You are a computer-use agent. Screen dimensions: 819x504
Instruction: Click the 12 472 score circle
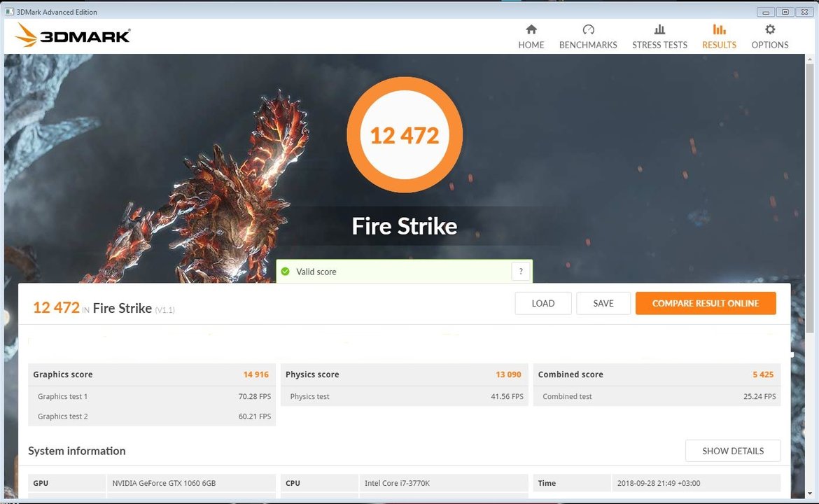[405, 135]
